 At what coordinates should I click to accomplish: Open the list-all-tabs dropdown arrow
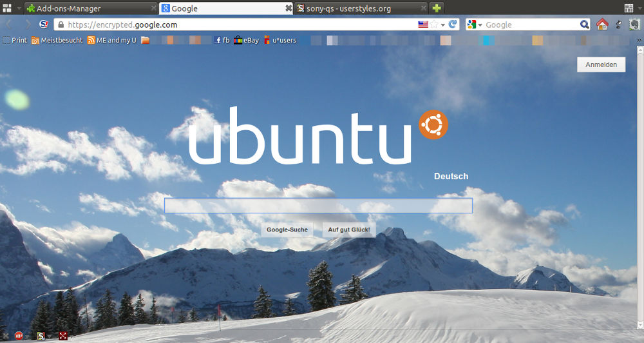click(x=640, y=8)
